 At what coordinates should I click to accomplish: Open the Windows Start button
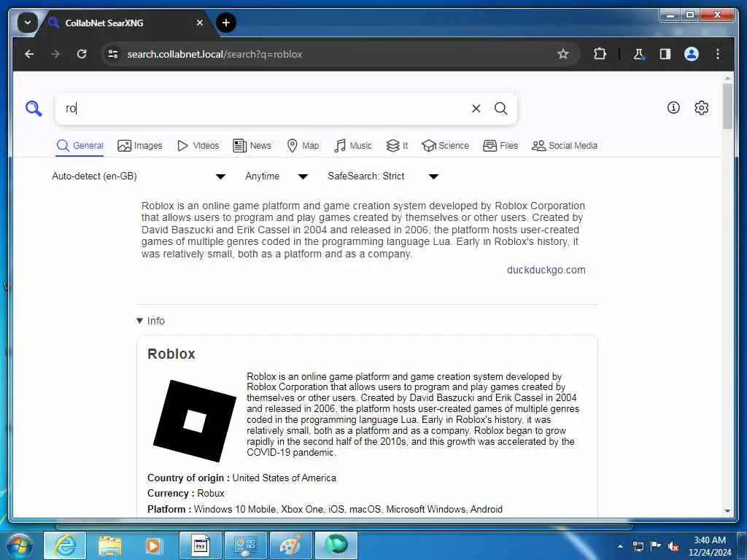coord(19,546)
